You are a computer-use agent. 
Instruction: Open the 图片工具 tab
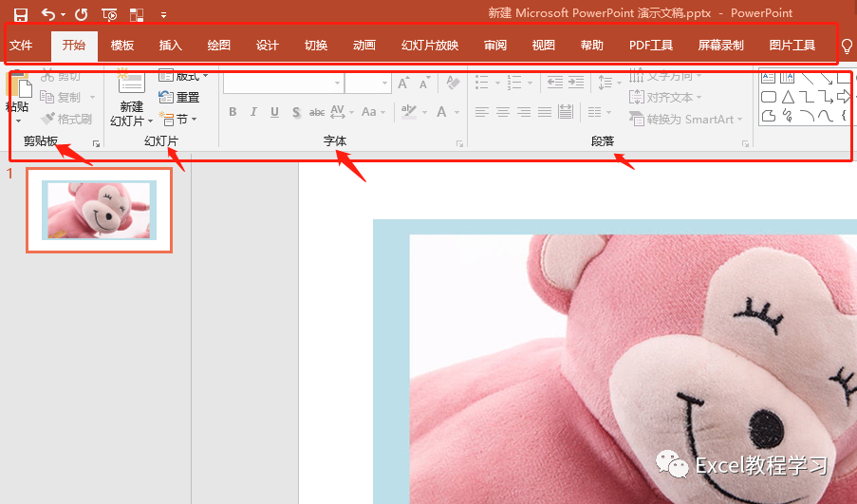pos(792,46)
